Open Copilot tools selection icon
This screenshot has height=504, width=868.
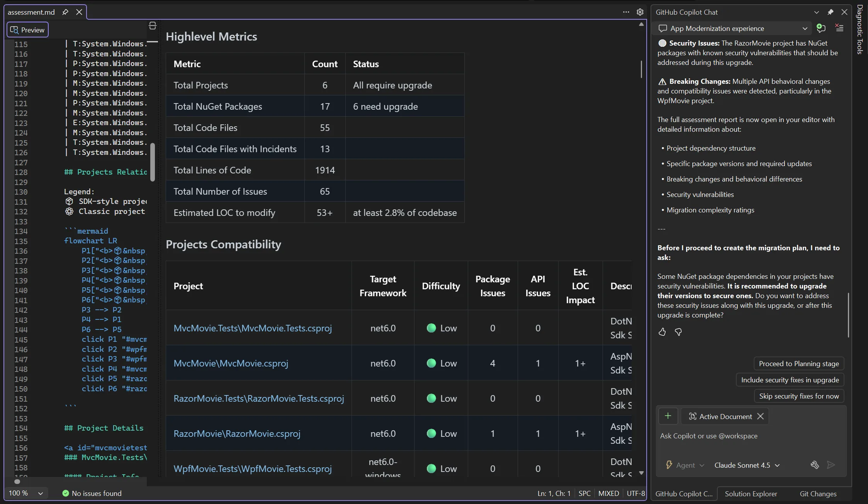815,465
